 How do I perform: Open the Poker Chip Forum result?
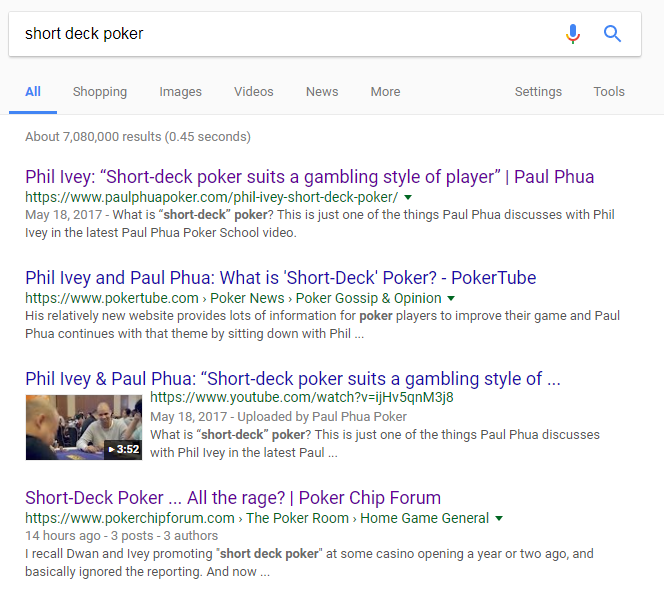coord(232,497)
